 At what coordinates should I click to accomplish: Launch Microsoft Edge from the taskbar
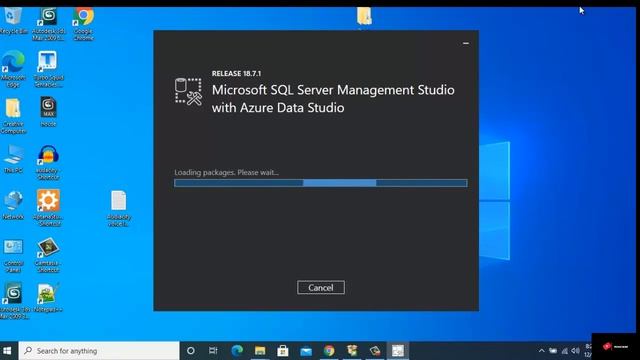tap(237, 351)
